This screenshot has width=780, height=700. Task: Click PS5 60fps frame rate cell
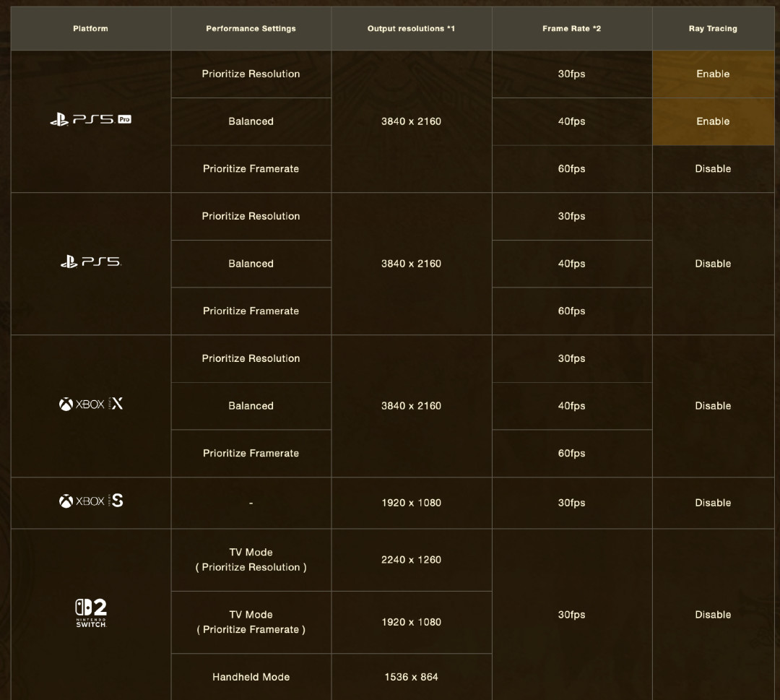point(571,311)
